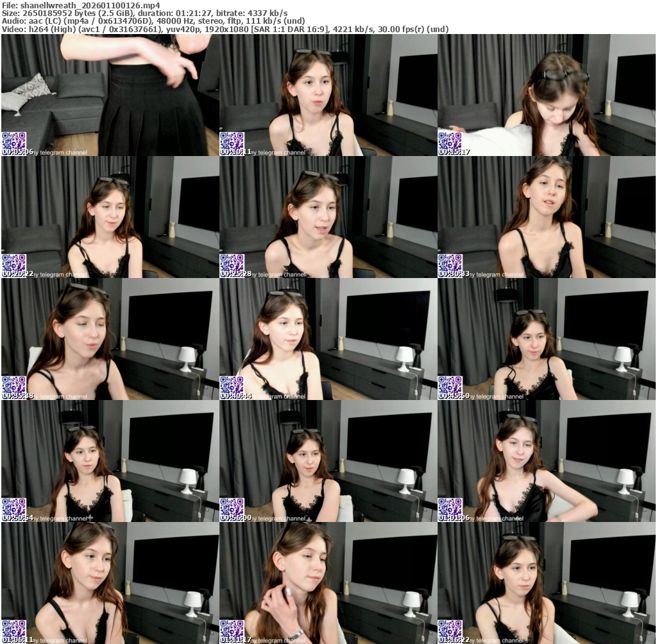Image resolution: width=657 pixels, height=644 pixels.
Task: Click the Audio aac (LC) info line
Action: point(153,21)
